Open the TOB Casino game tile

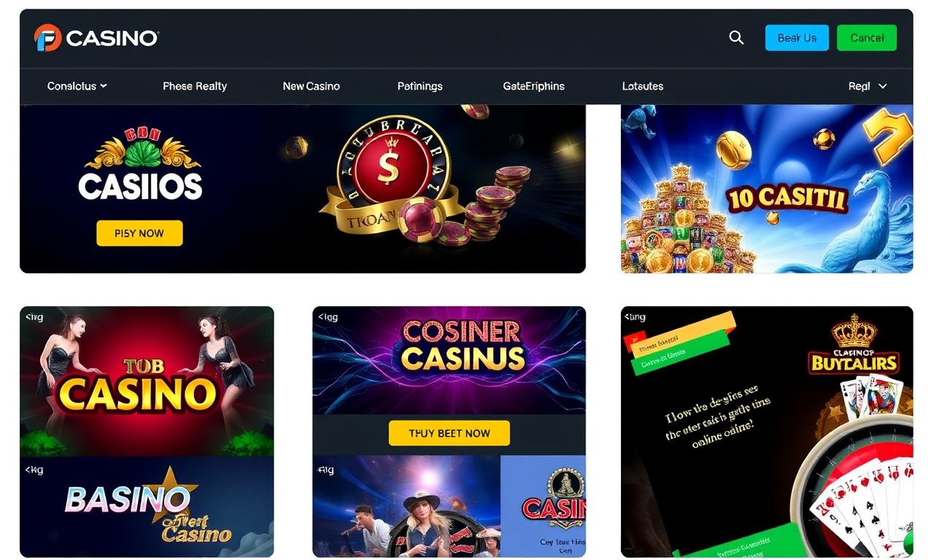[147, 381]
